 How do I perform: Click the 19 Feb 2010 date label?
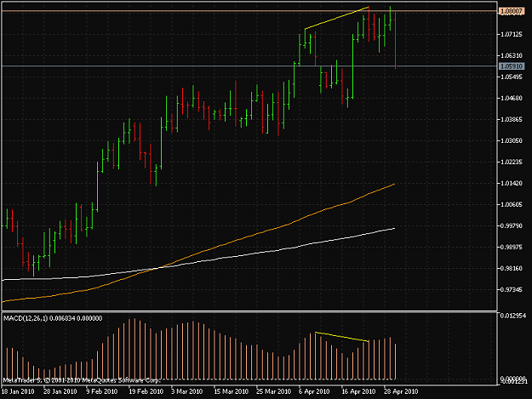click(146, 391)
